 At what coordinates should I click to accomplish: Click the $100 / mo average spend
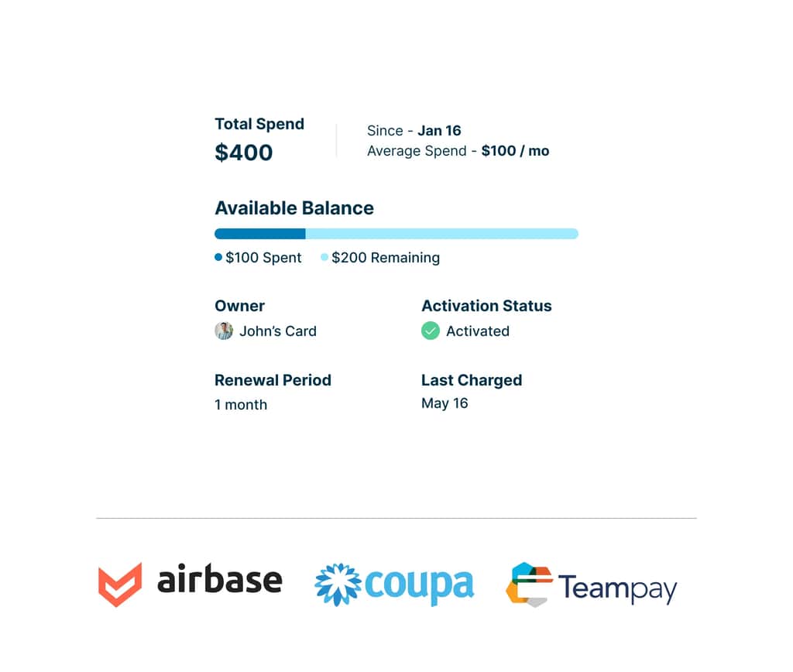[515, 151]
